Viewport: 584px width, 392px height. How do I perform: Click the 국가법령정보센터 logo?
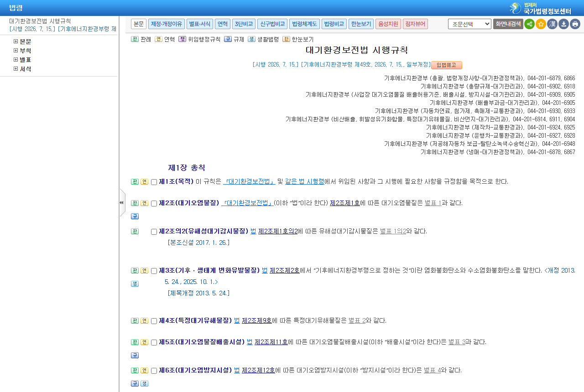point(541,8)
